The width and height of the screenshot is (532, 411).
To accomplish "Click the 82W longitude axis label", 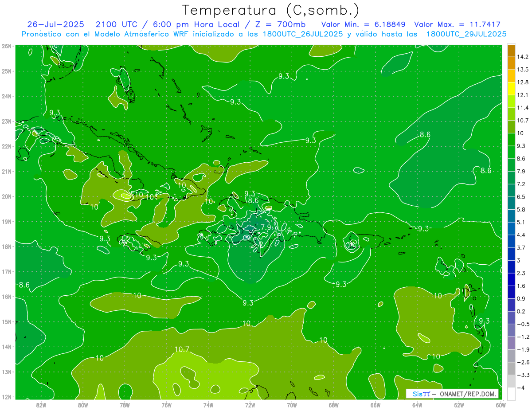I will click(x=41, y=405).
